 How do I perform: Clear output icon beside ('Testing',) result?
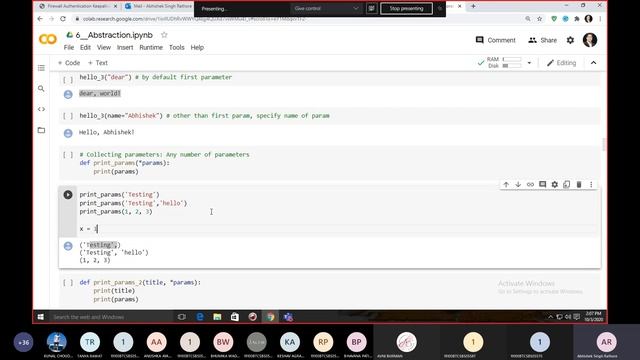pos(68,246)
